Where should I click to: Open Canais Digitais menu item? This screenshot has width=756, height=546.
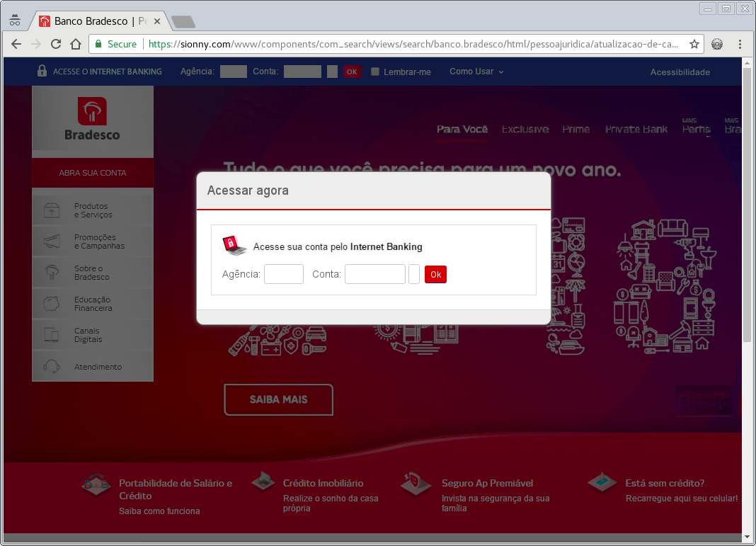(x=93, y=335)
